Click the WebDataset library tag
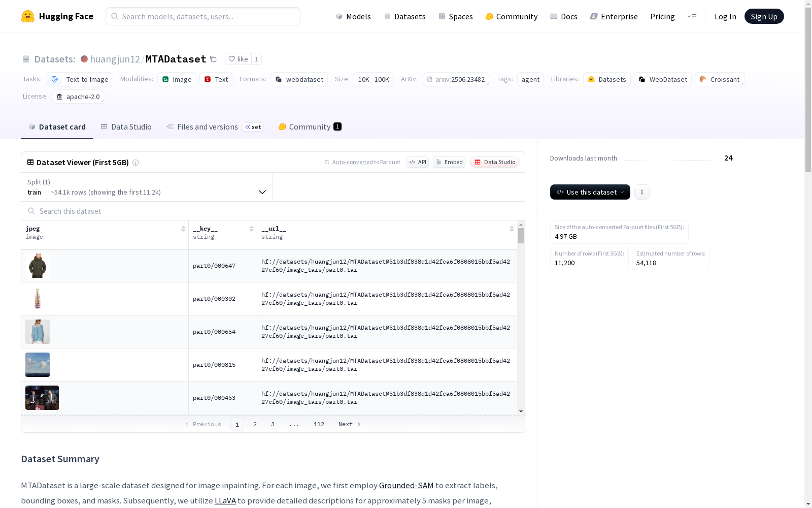The width and height of the screenshot is (812, 508). click(663, 79)
